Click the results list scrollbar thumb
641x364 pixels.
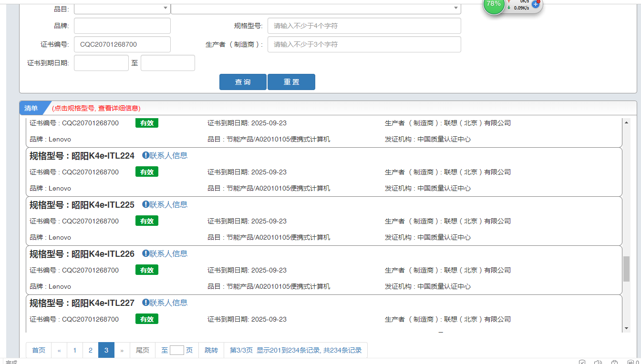pos(627,269)
